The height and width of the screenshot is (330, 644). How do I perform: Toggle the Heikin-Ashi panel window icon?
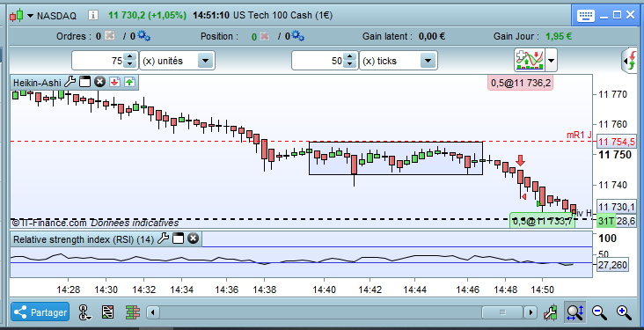pyautogui.click(x=84, y=82)
